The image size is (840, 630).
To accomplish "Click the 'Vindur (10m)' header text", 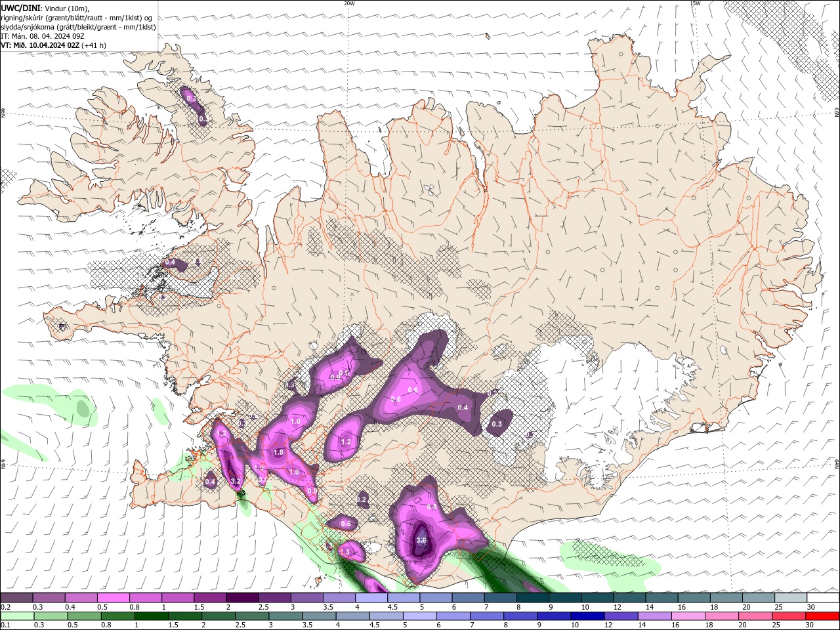I will (68, 8).
